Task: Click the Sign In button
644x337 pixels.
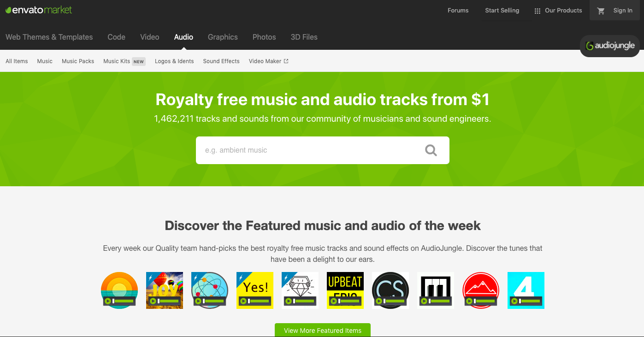Action: (623, 11)
